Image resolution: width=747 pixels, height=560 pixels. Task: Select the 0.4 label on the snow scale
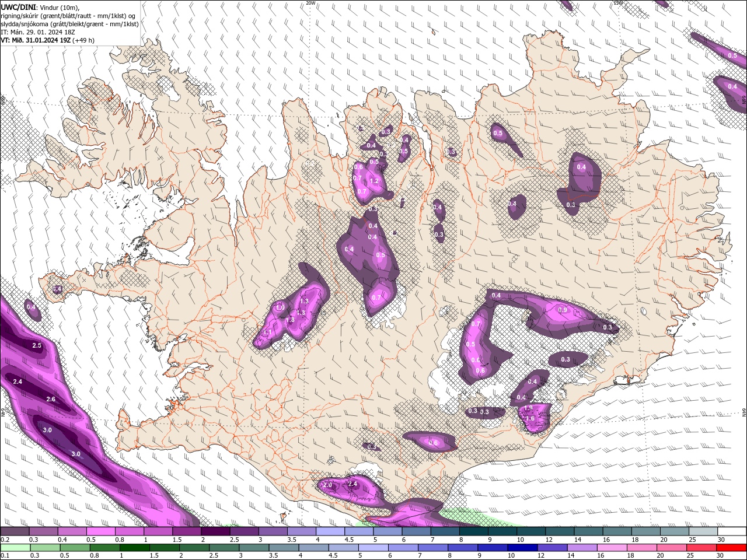[x=62, y=540]
